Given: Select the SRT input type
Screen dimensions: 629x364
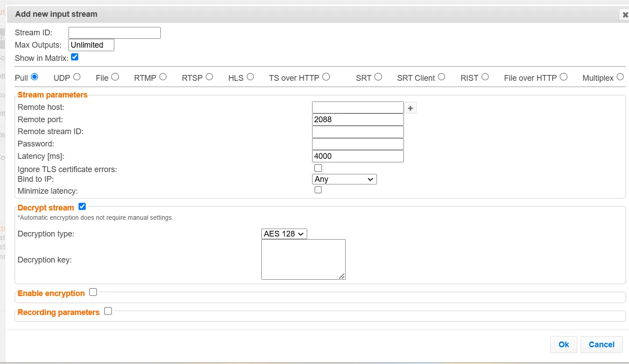Looking at the screenshot, I should [378, 77].
